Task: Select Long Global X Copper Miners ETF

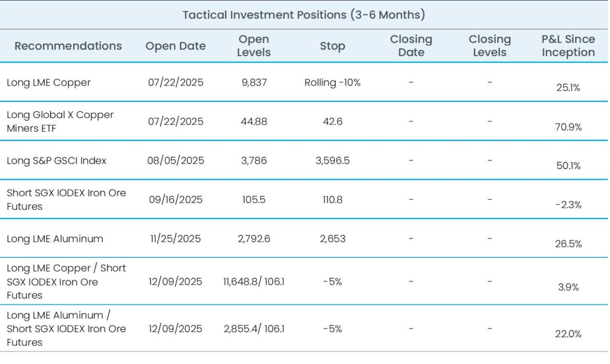Action: [60, 122]
